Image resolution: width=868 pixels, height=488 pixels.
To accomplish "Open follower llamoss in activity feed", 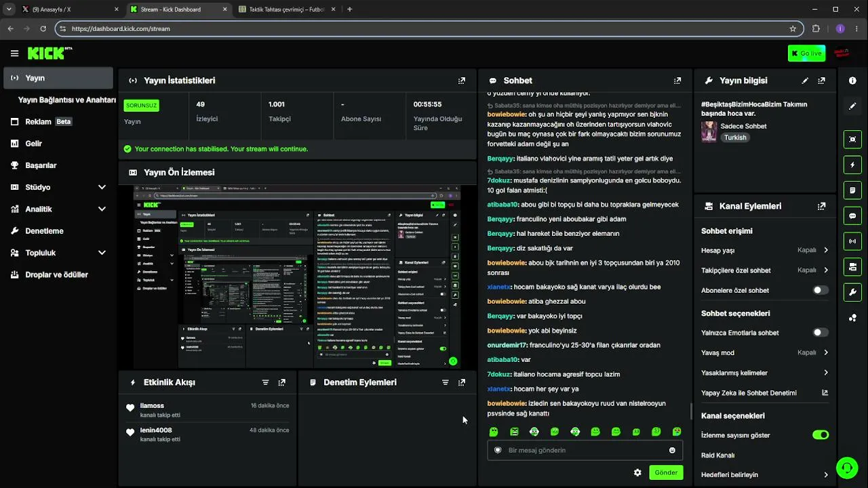I will [152, 405].
